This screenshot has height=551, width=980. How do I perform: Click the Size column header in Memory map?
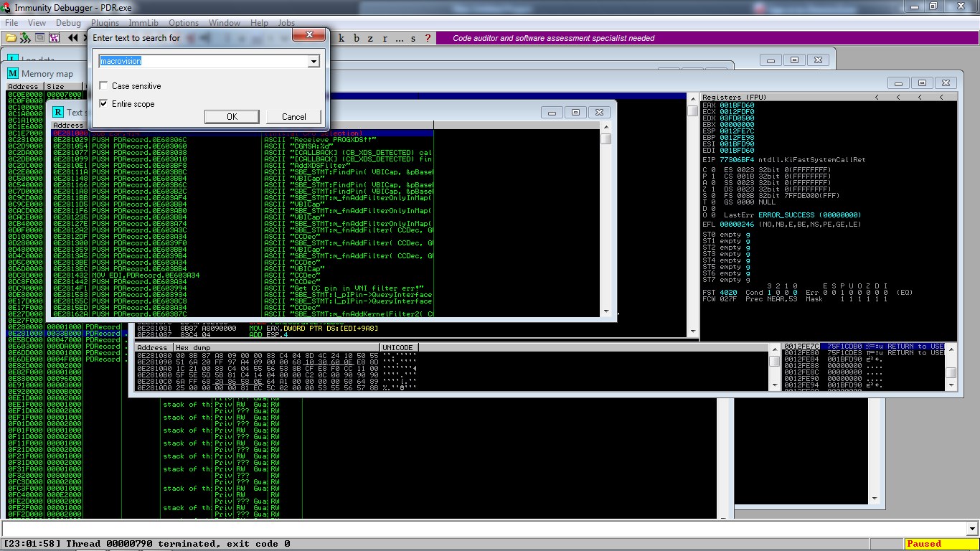pyautogui.click(x=63, y=86)
